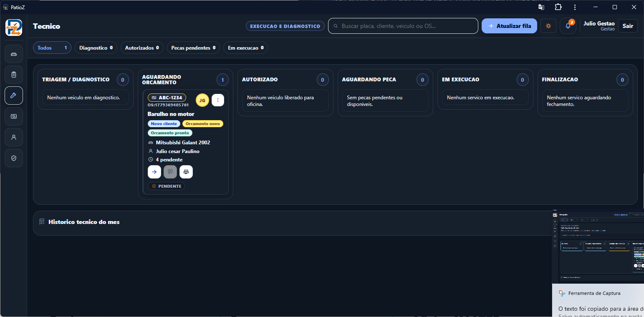
Task: Select the Pecas pendentes filter tab
Action: point(193,48)
